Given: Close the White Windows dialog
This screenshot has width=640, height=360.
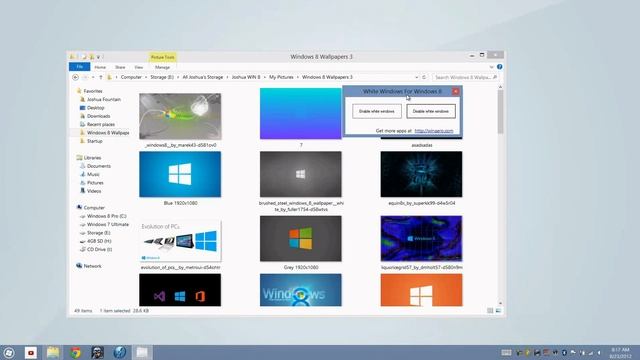Looking at the screenshot, I should point(456,91).
